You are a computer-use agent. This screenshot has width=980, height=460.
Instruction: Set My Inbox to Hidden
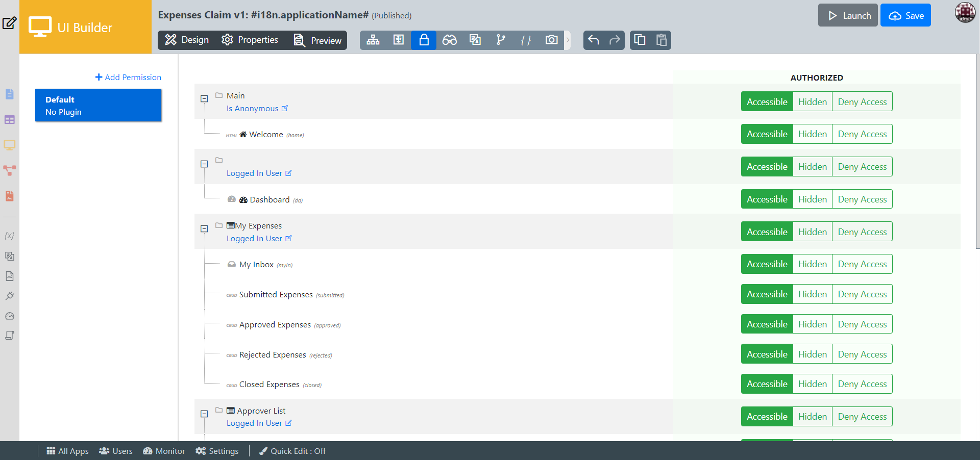(x=812, y=264)
